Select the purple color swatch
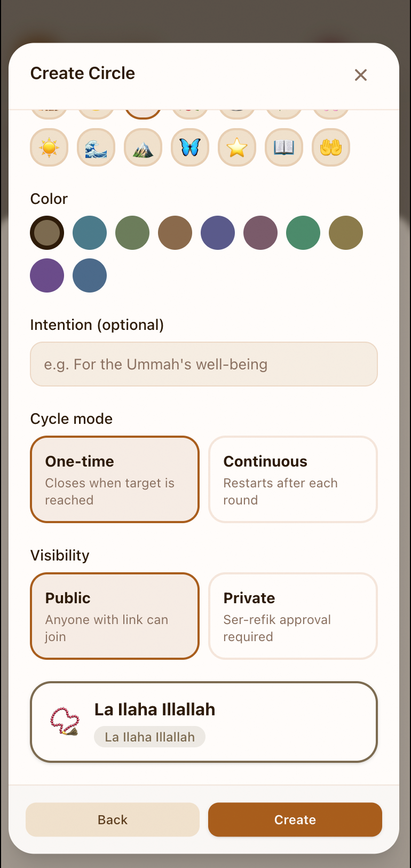This screenshot has width=411, height=868. point(47,275)
